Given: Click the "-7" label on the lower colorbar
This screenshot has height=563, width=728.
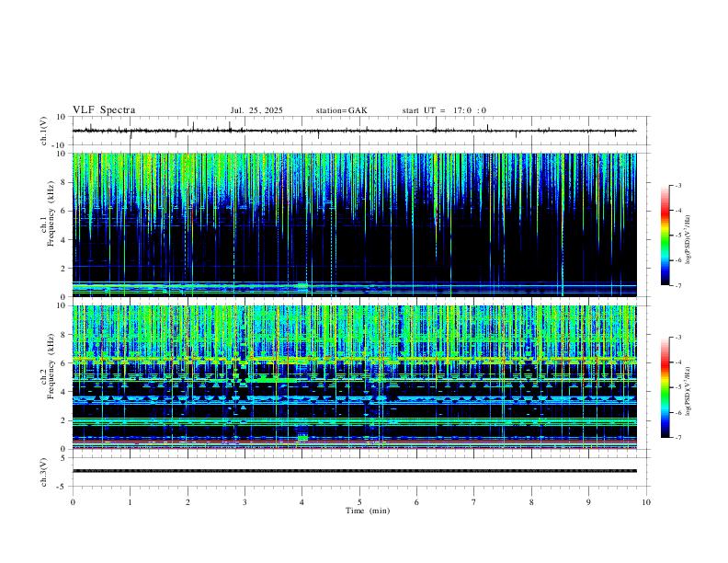Looking at the screenshot, I should (x=677, y=438).
